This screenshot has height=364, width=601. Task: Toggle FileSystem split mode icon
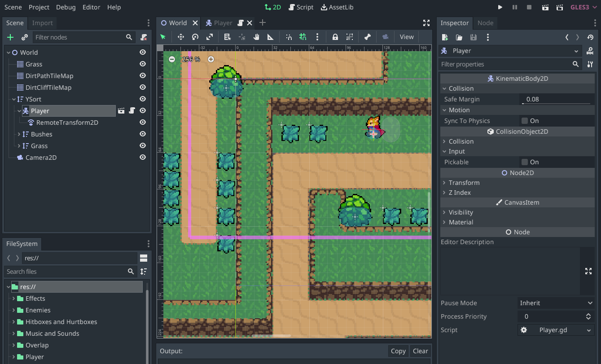pos(144,258)
